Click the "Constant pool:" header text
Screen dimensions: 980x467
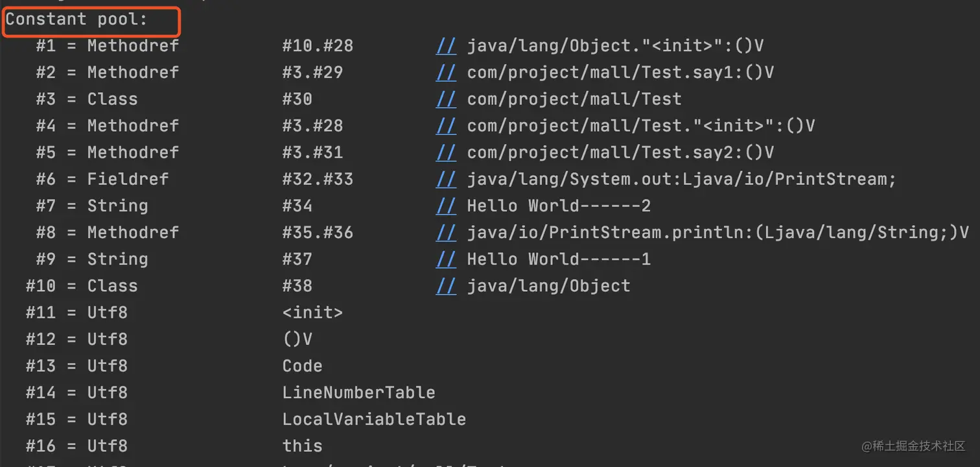pos(77,19)
